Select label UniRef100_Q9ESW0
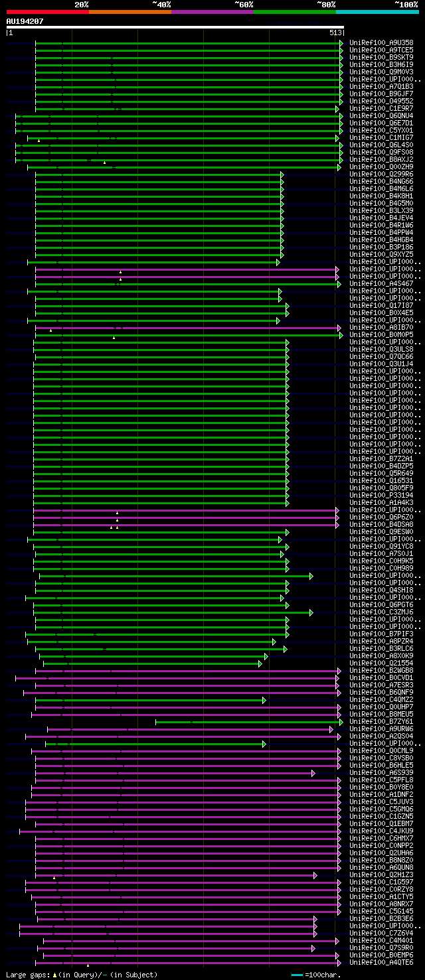Image resolution: width=425 pixels, height=980 pixels. (x=381, y=531)
